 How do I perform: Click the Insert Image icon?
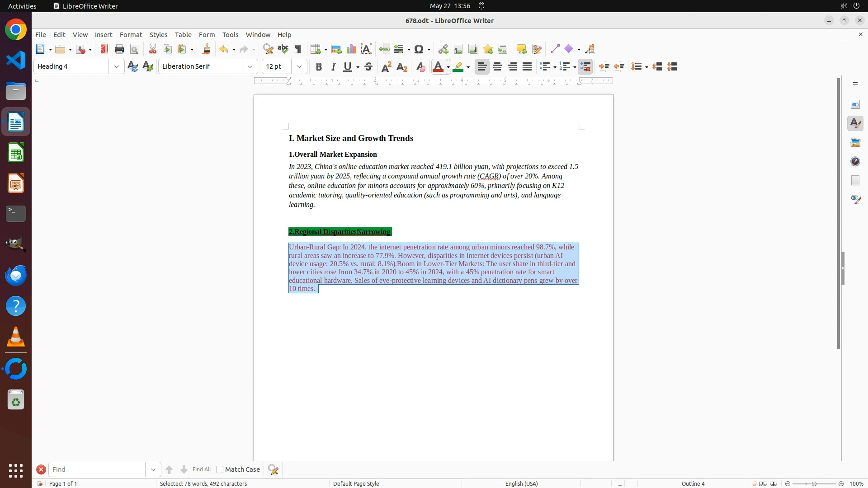(336, 49)
